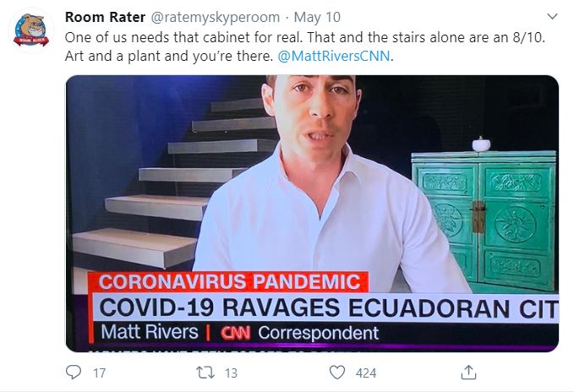
Task: Click the CNN logo in the lower-third
Action: (235, 333)
